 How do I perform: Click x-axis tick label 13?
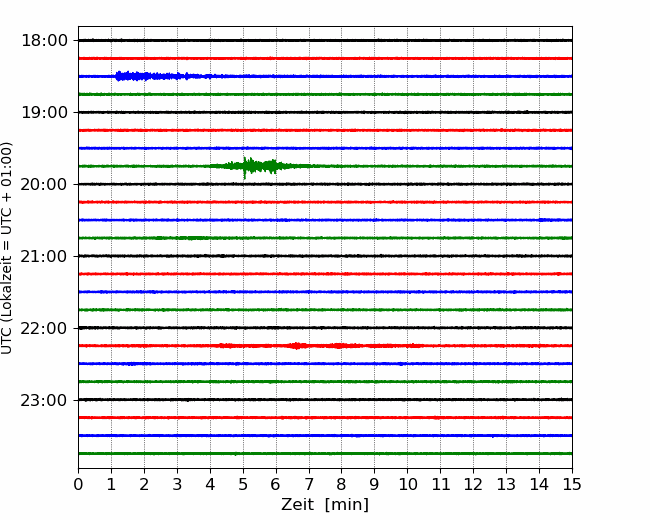coord(506,484)
